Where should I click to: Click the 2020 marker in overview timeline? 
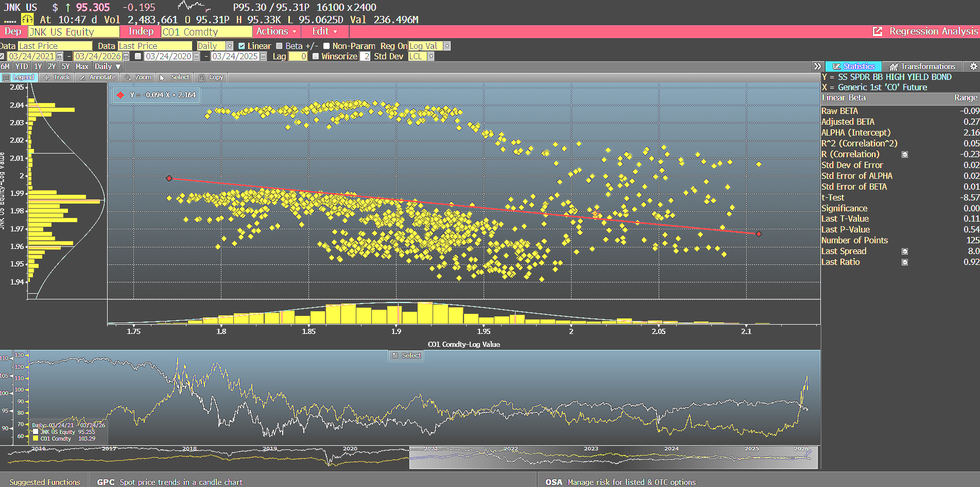[x=350, y=449]
